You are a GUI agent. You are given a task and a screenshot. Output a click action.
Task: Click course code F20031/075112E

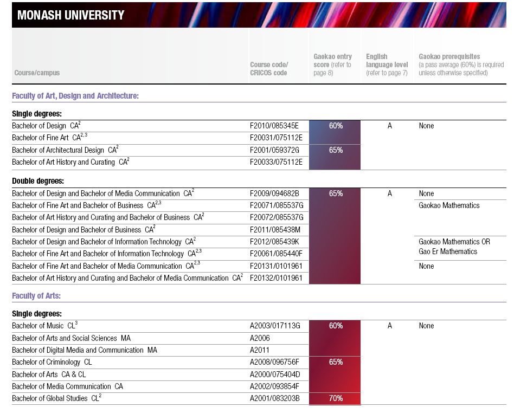pyautogui.click(x=276, y=138)
